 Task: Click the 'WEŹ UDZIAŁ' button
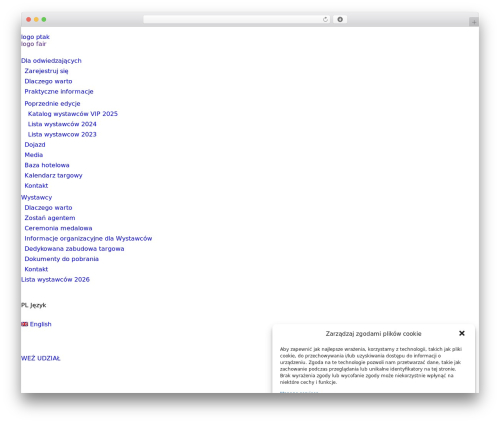(x=41, y=359)
